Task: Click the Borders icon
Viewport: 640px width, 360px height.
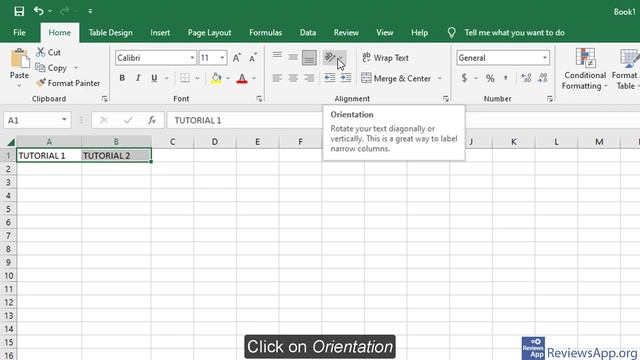Action: [185, 78]
